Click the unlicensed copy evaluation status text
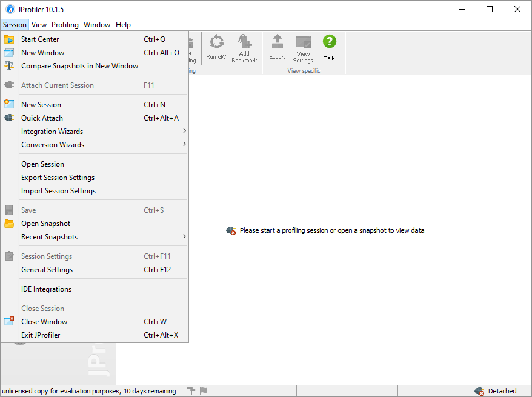Screen dimensions: 532x397 click(89, 391)
